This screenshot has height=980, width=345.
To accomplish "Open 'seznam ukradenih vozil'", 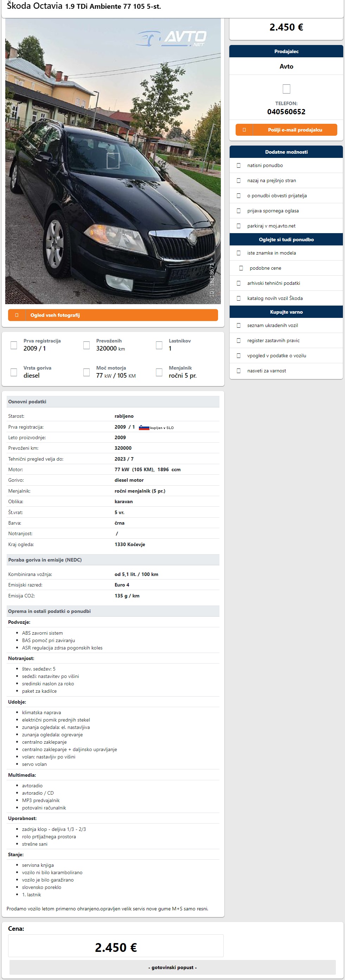I will click(272, 325).
